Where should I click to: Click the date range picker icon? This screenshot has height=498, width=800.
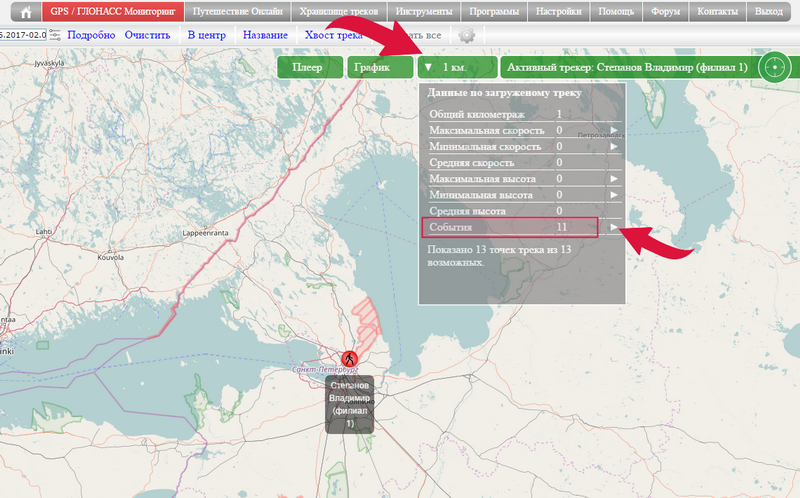pyautogui.click(x=55, y=35)
